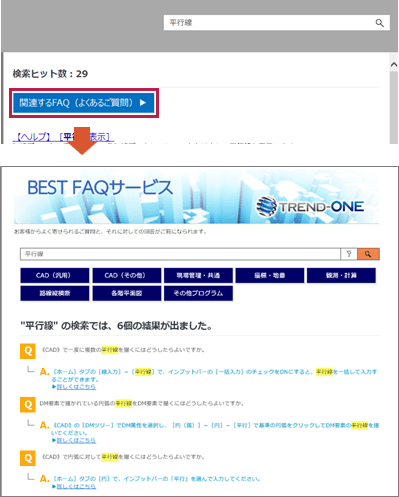Click the orange FAQ search button

tap(368, 254)
